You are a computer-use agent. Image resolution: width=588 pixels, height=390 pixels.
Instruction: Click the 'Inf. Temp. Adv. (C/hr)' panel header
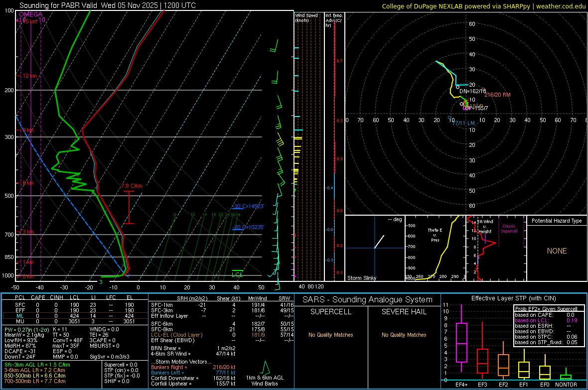pos(334,20)
